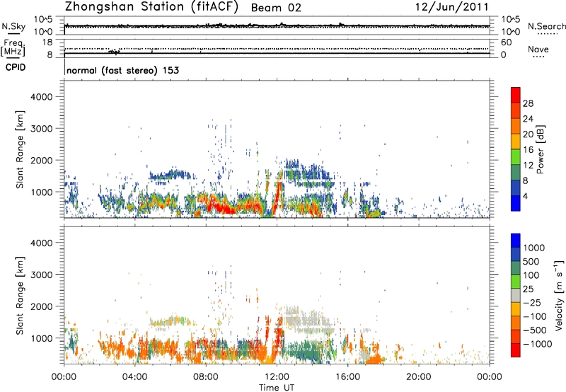Click 2000 tick on the velocity panel
566x392 pixels.
[x=41, y=306]
